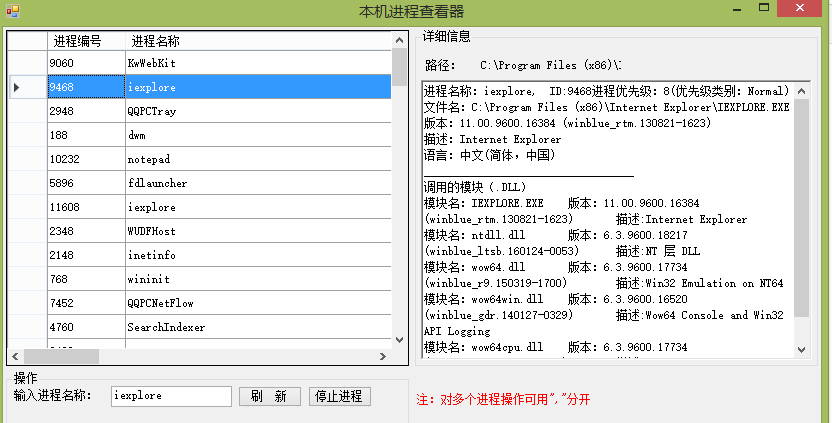
Task: Focus the process name input field
Action: (171, 396)
